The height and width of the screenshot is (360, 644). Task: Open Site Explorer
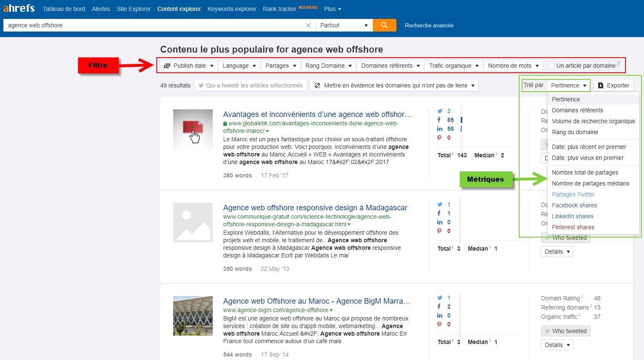pos(134,8)
